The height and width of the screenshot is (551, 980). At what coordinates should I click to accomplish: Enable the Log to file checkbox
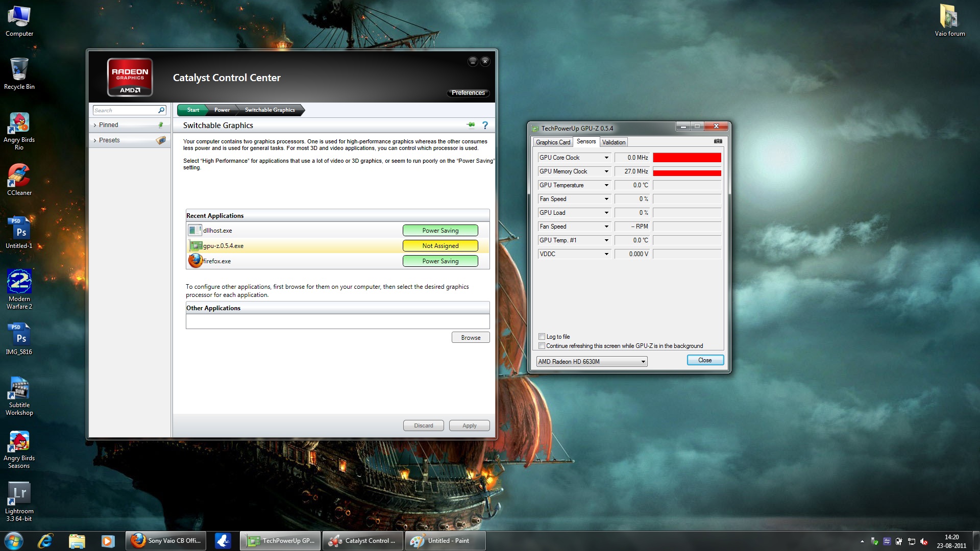click(x=542, y=337)
